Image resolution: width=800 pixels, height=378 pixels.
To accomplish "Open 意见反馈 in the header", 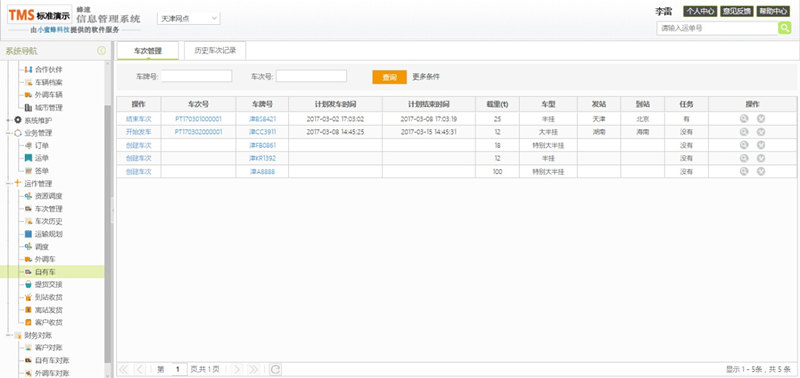I will (x=736, y=11).
